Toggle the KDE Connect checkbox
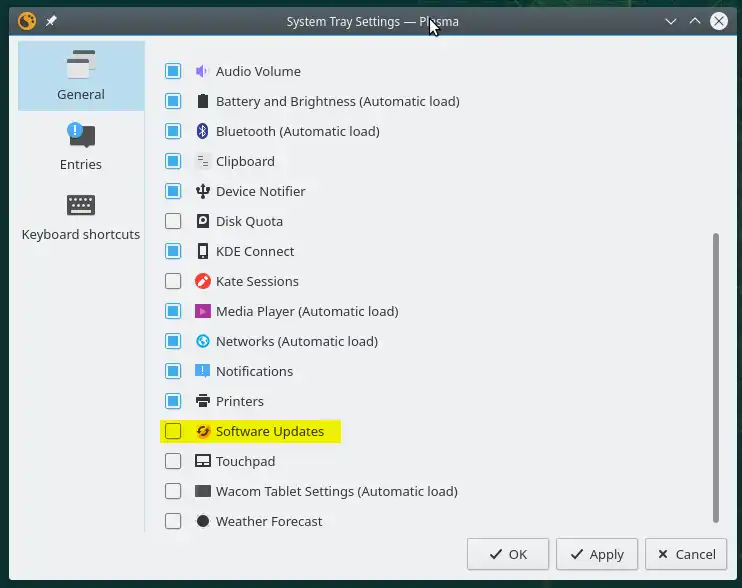Image resolution: width=742 pixels, height=588 pixels. [173, 251]
